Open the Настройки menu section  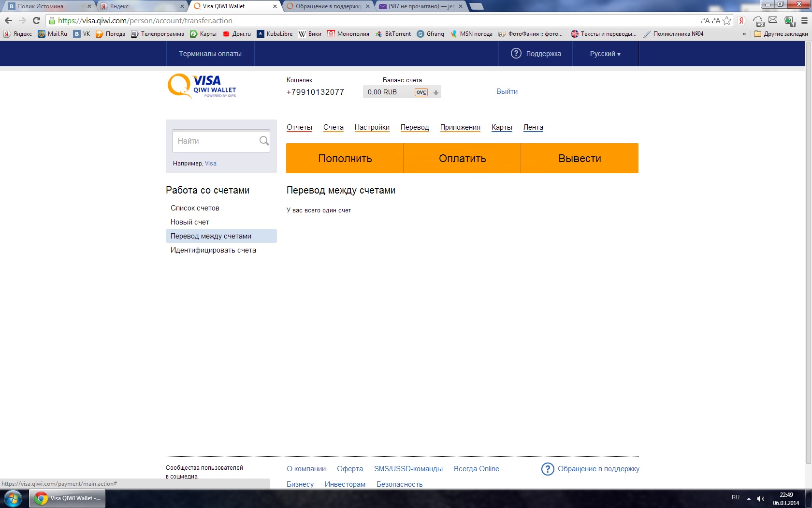coord(372,127)
